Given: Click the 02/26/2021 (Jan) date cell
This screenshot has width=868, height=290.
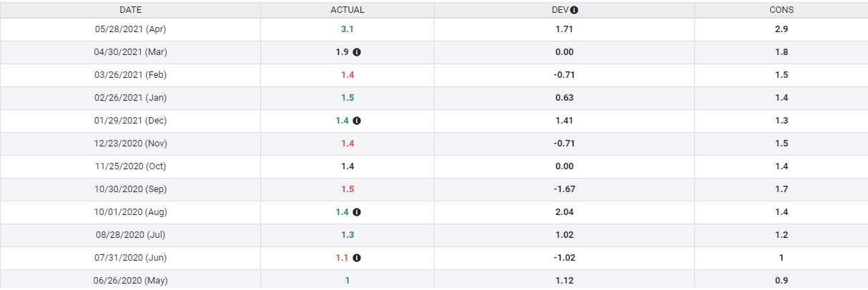Looking at the screenshot, I should click(x=130, y=98).
